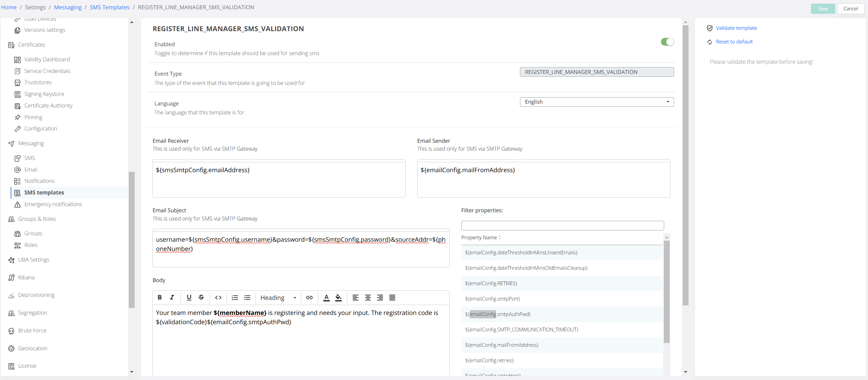
Task: Go to Validity Dashboard in the sidebar
Action: pos(47,60)
